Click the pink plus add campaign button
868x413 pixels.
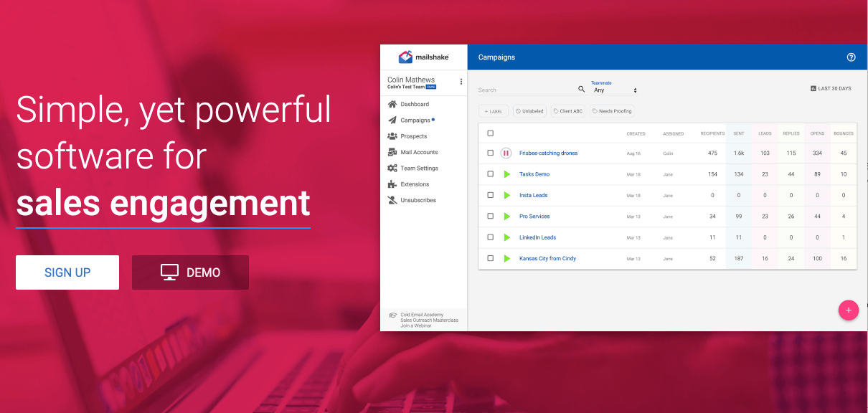(x=849, y=310)
